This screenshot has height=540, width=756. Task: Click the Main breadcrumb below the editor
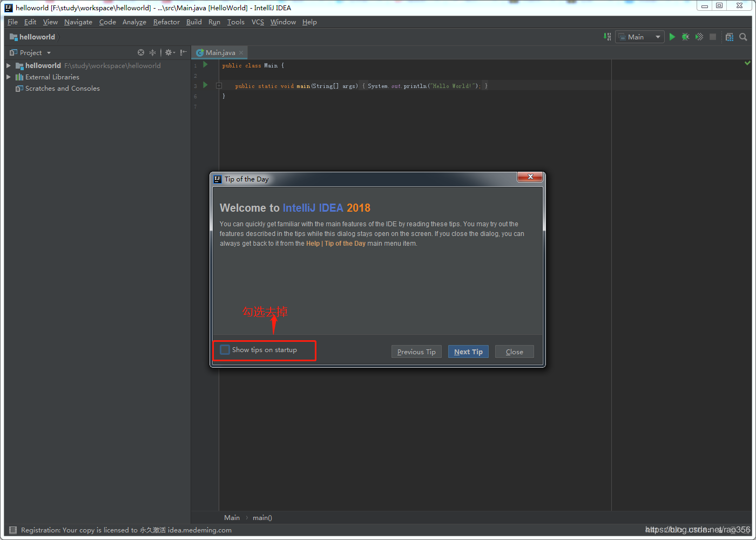click(x=232, y=518)
